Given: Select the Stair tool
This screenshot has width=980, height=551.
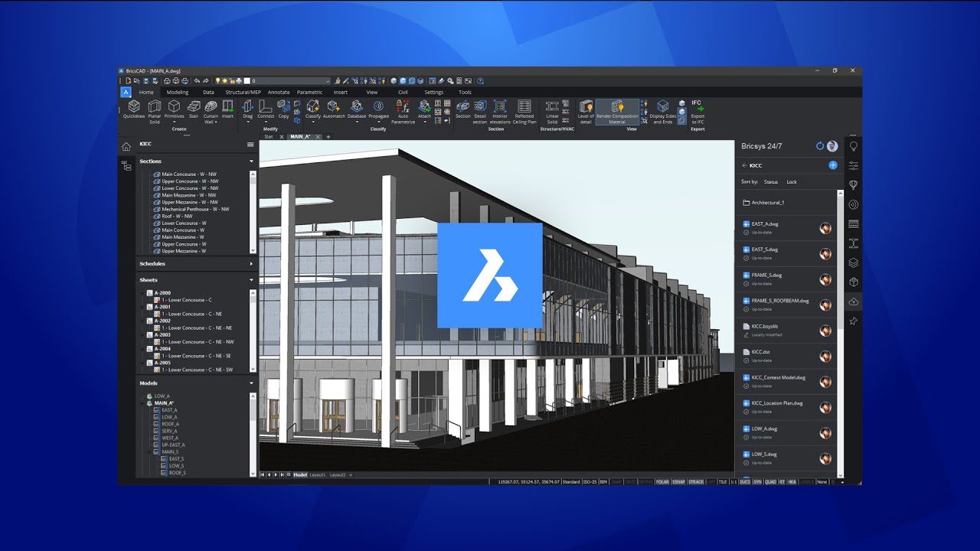Looking at the screenshot, I should [x=194, y=110].
